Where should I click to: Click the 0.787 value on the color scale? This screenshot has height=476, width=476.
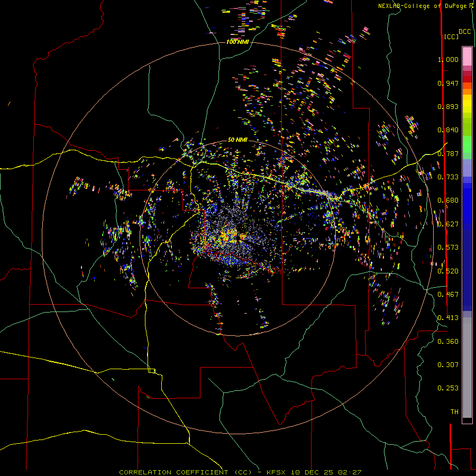(x=448, y=153)
